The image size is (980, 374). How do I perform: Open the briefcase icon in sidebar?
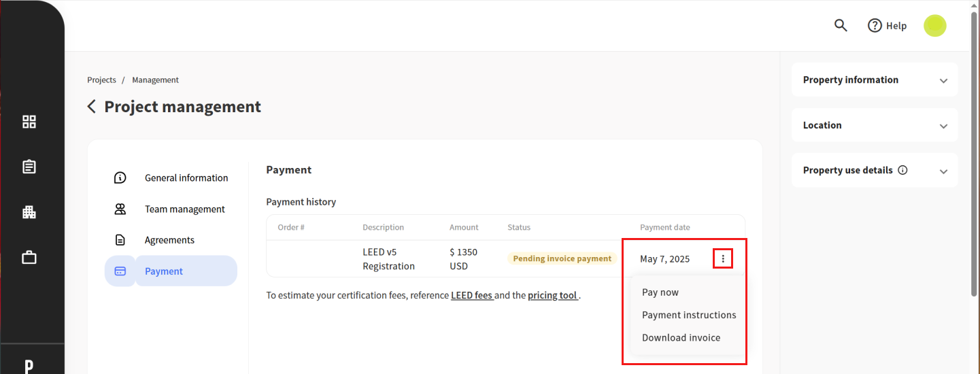pyautogui.click(x=29, y=258)
